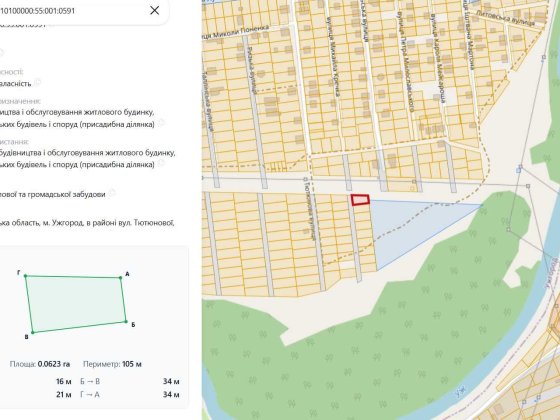
Task: Click the '16 м' side length
Action: [x=64, y=381]
